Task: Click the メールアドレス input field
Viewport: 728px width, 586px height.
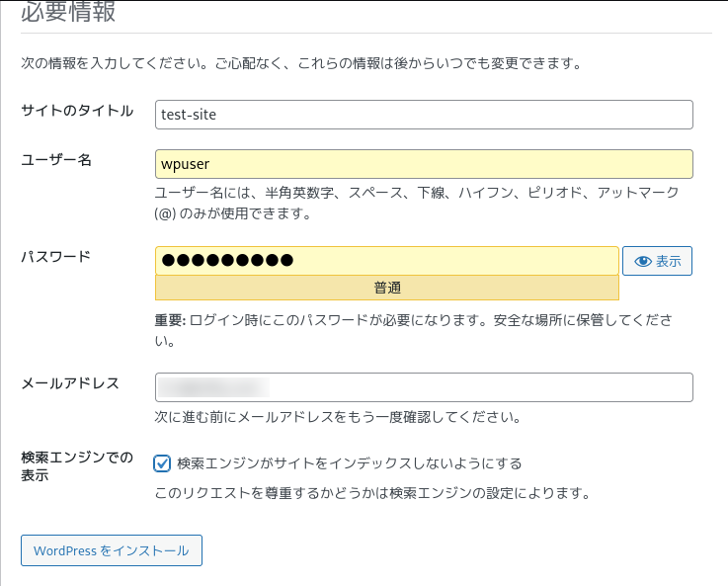Action: pyautogui.click(x=424, y=387)
